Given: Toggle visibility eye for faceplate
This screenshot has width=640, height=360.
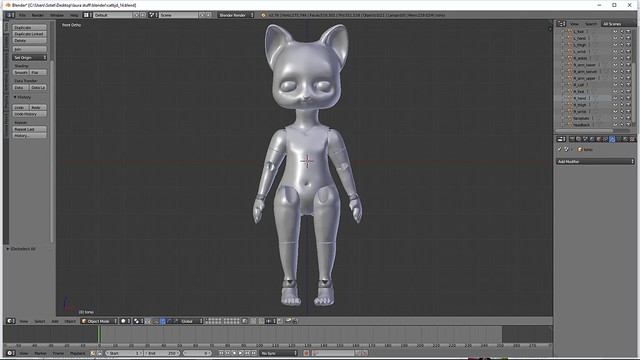Looking at the screenshot, I should click(x=615, y=118).
